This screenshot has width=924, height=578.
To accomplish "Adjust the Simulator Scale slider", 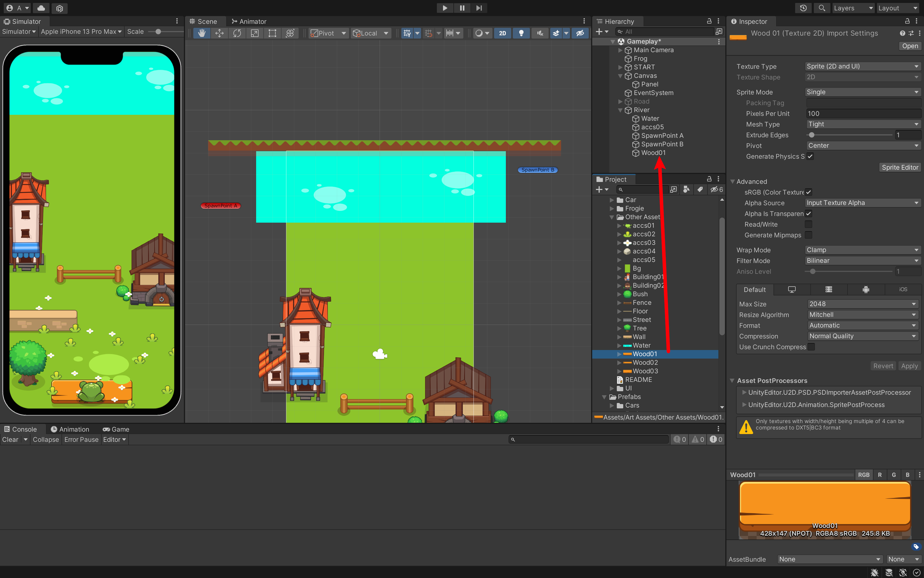I will 159,32.
